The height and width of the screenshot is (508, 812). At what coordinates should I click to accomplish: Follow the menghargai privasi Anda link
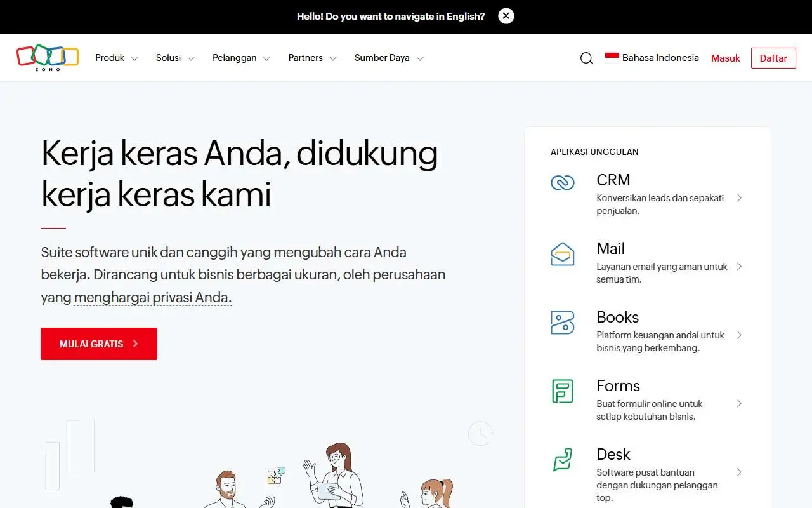pyautogui.click(x=153, y=297)
